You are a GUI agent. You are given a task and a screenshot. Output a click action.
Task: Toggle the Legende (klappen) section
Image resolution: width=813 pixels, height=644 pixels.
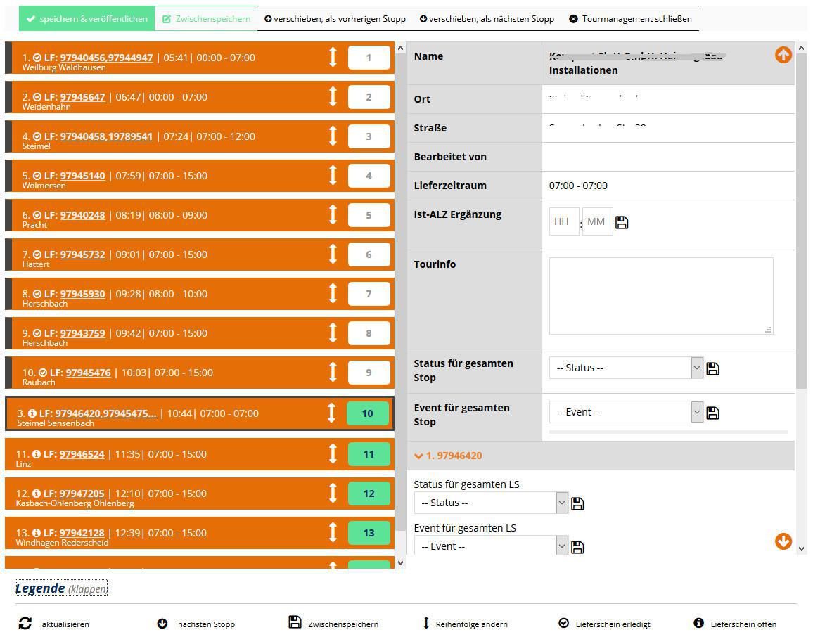point(62,588)
